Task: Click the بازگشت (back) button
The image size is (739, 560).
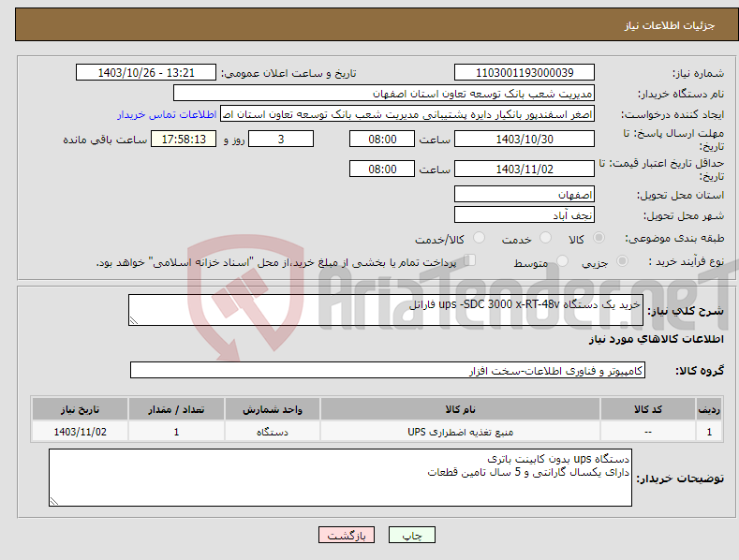Action: tap(347, 535)
